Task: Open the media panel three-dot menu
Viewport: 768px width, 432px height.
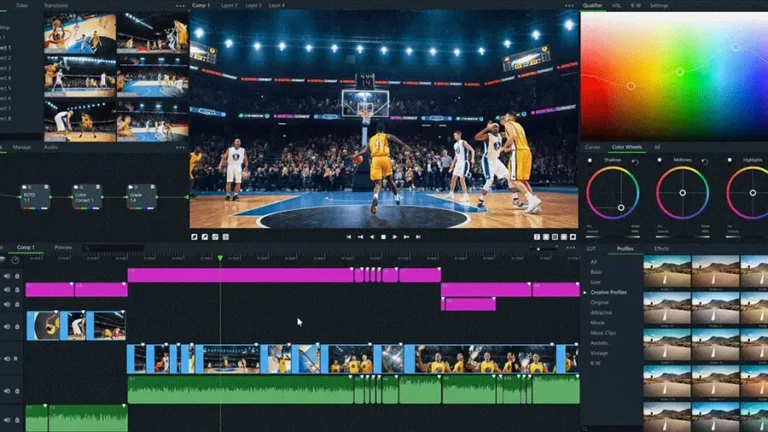Action: tap(180, 6)
